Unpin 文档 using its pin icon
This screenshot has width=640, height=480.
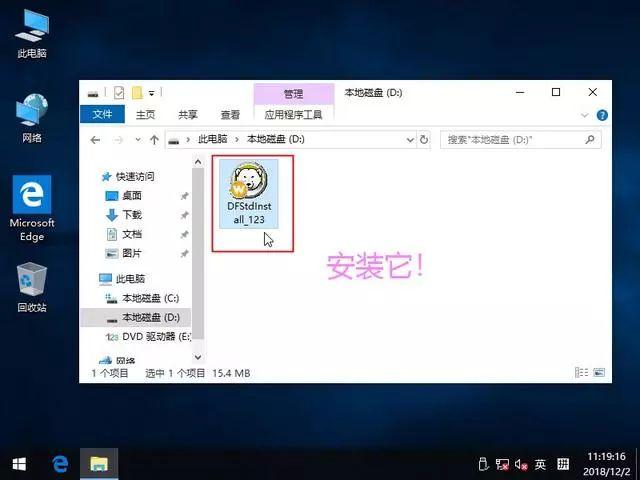coord(184,234)
